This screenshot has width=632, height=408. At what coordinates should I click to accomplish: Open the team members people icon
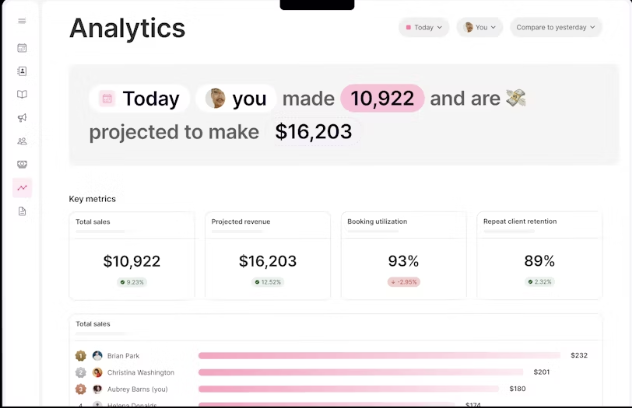22,141
